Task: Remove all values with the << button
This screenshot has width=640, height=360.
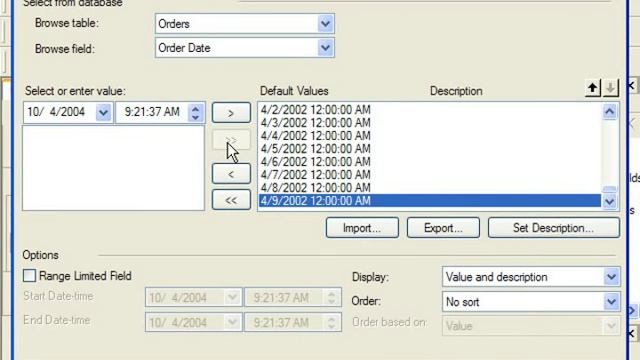Action: tap(231, 200)
